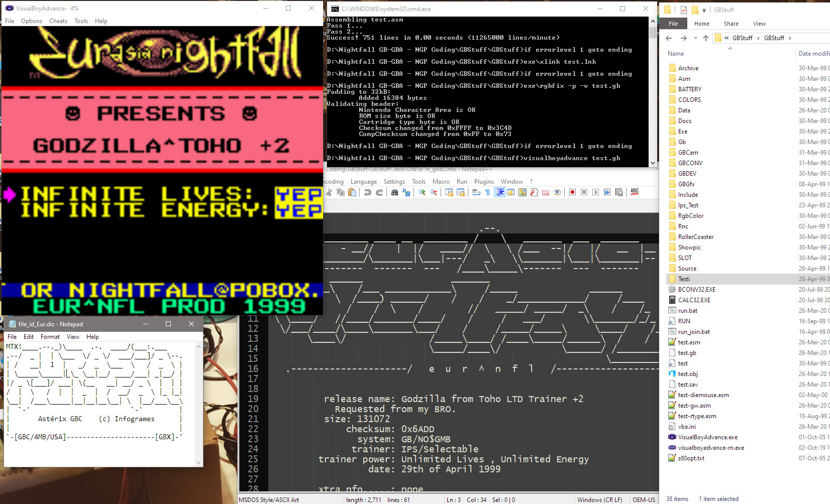The width and height of the screenshot is (830, 504).
Task: Run macro multiple times icon
Action: pyautogui.click(x=607, y=192)
